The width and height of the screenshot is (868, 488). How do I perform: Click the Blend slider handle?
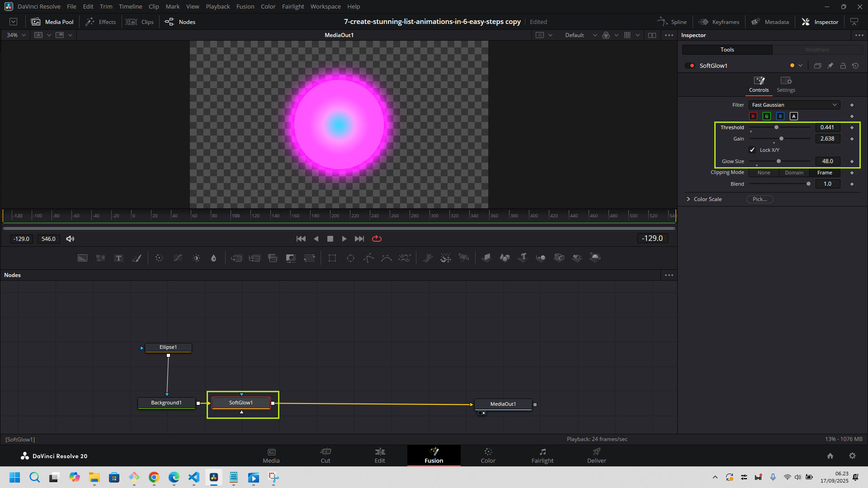[808, 184]
